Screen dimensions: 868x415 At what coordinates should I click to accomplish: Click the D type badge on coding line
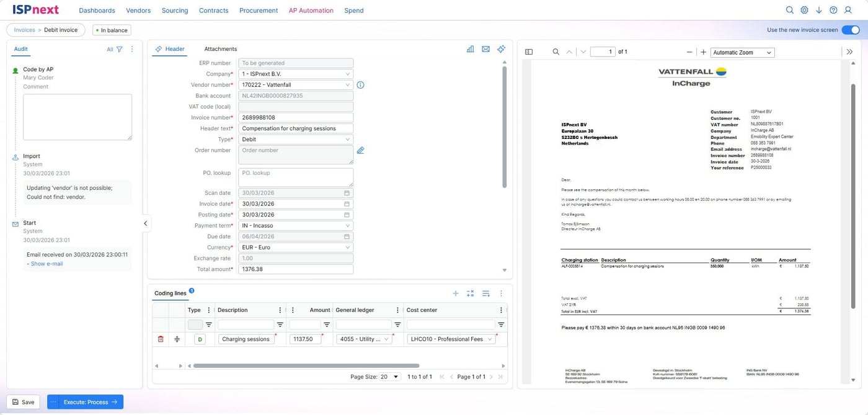point(200,339)
